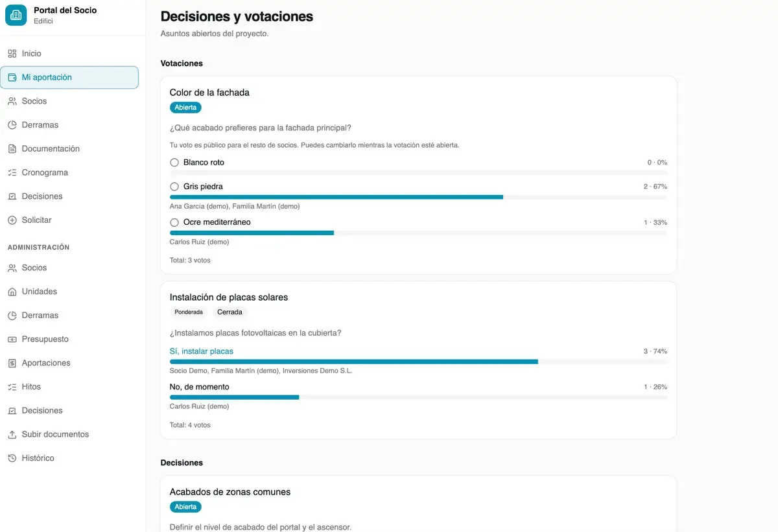
Task: Click the Socio Demo, Inversiones Demo voter list
Action: [261, 371]
